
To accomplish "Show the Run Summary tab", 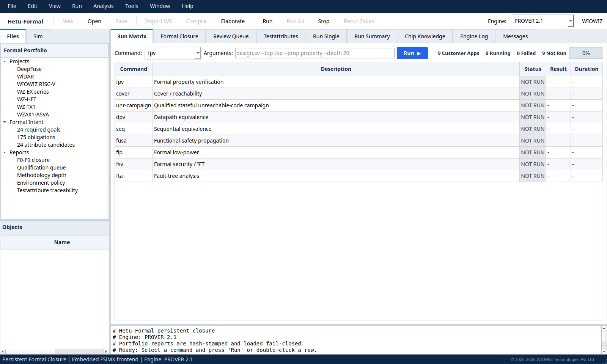I will click(x=372, y=36).
